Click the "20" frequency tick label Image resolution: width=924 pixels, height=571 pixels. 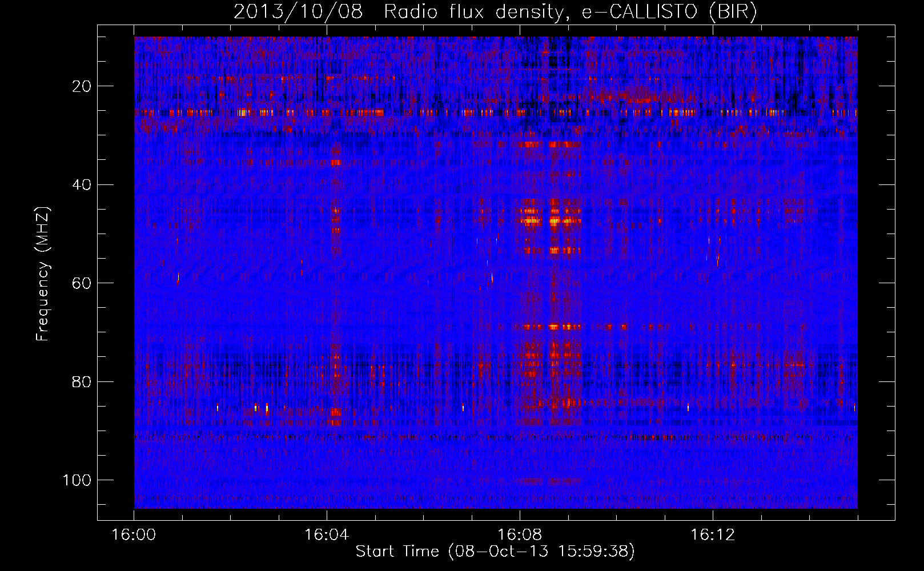click(82, 86)
